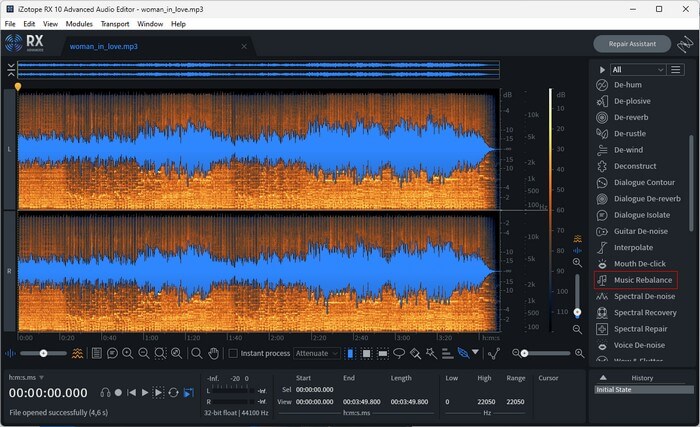Select the Grab and Drag hand tool
The height and width of the screenshot is (427, 700).
pyautogui.click(x=214, y=354)
